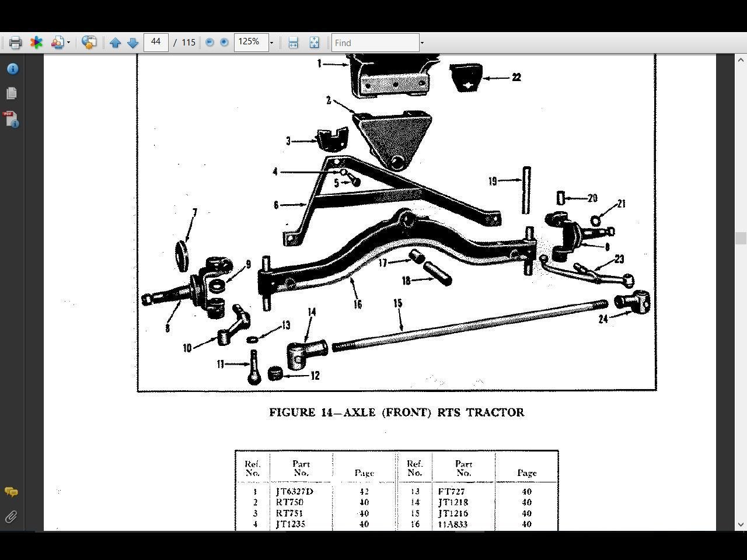Open the colorful pinwheel plugin tool
Viewport: 747px width, 560px height.
click(36, 42)
